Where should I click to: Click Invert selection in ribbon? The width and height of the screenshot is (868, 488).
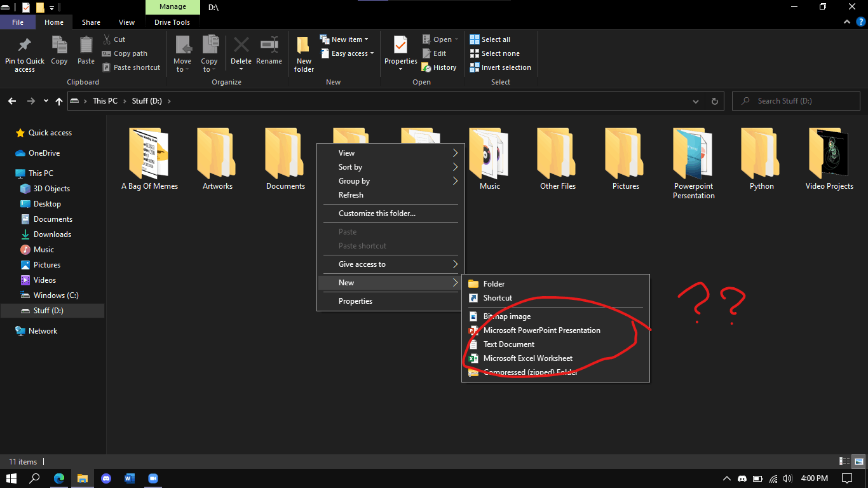[500, 67]
